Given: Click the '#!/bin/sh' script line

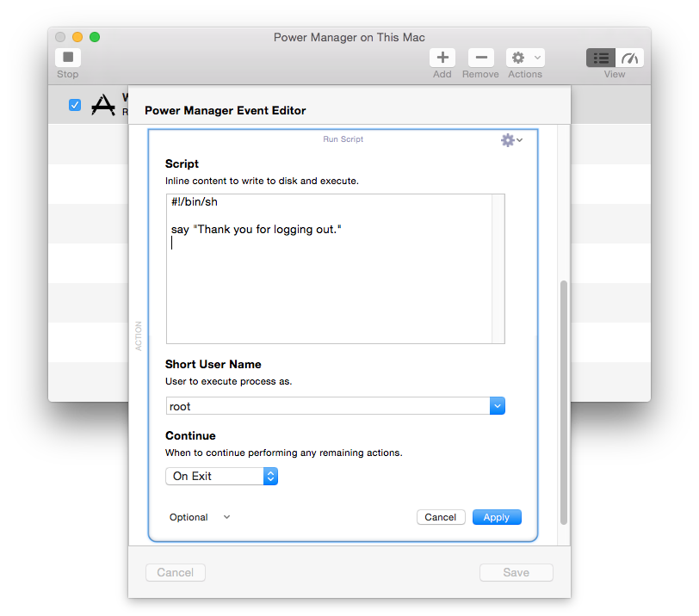Looking at the screenshot, I should (x=195, y=202).
